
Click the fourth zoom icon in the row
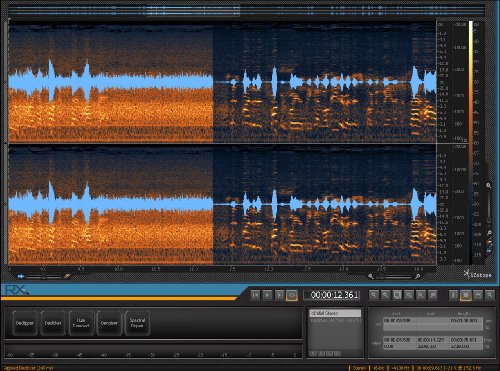pos(409,295)
